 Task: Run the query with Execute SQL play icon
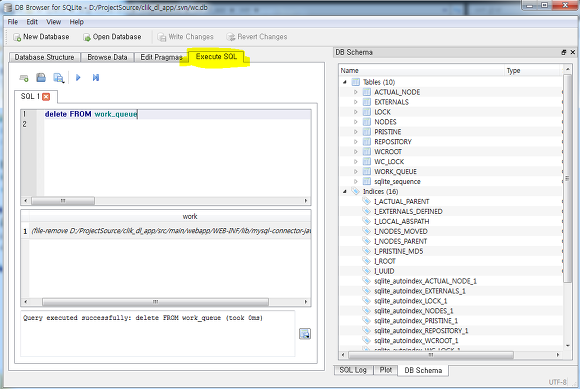pyautogui.click(x=78, y=78)
